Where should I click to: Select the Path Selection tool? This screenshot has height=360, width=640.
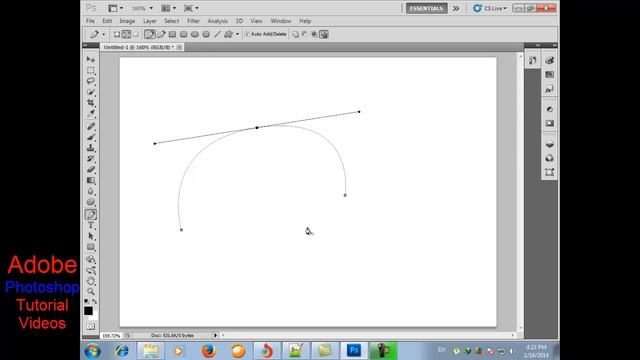click(x=91, y=236)
